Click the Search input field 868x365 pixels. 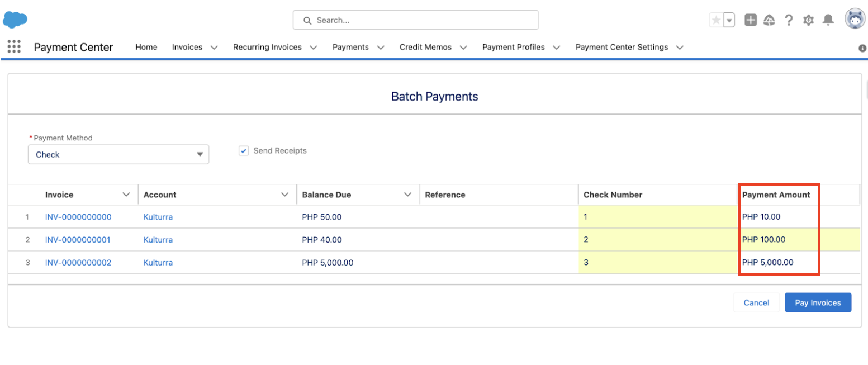click(415, 20)
